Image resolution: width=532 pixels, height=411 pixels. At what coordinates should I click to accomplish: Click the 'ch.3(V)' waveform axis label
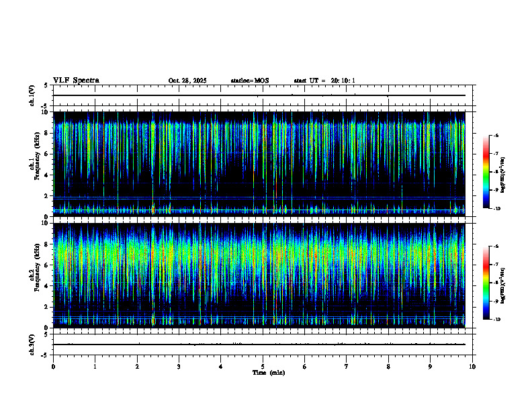[x=32, y=345]
